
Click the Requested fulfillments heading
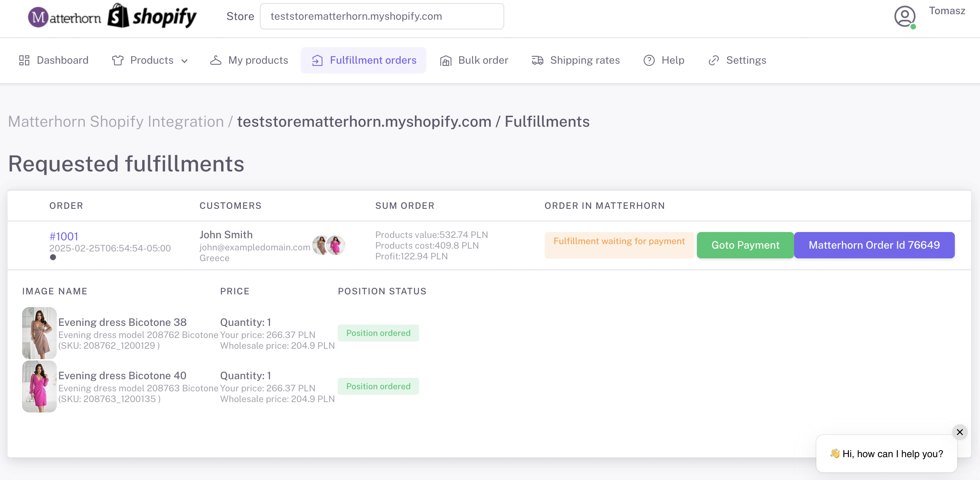point(126,164)
